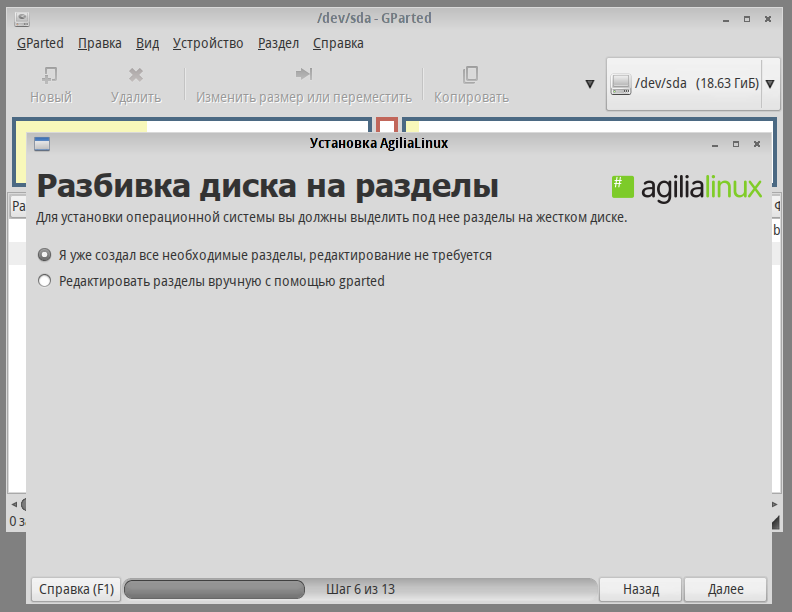The image size is (792, 612).
Task: Click the Удалить cross icon in GParted
Action: pos(136,75)
